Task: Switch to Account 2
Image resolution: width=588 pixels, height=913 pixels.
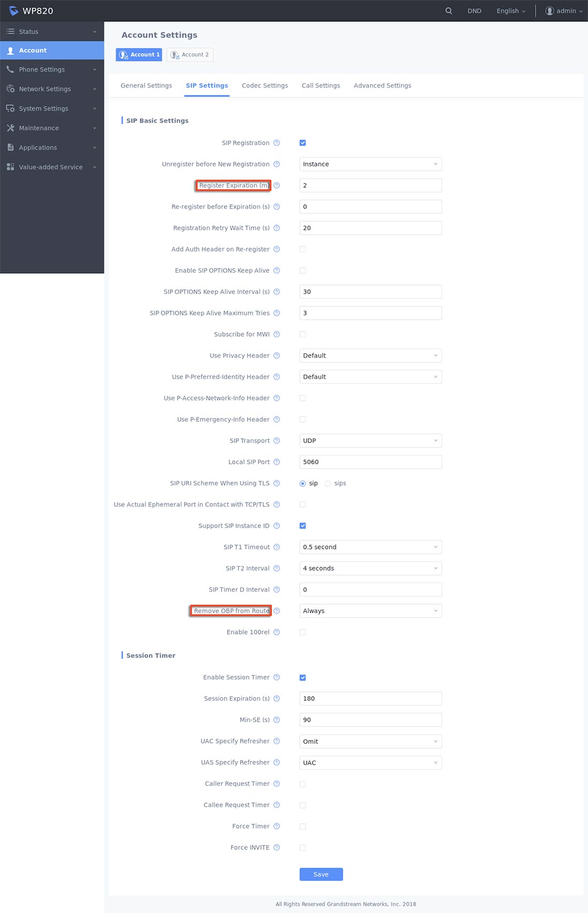Action: [x=190, y=55]
